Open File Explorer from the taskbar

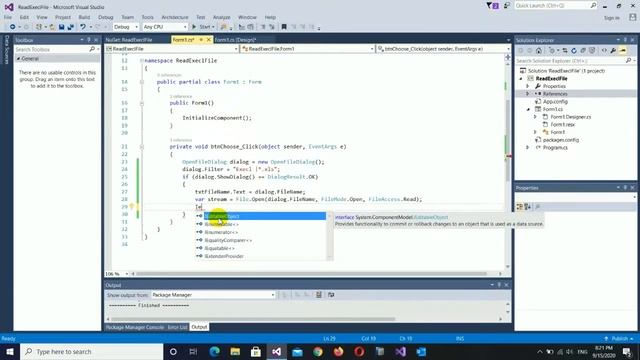pos(235,351)
